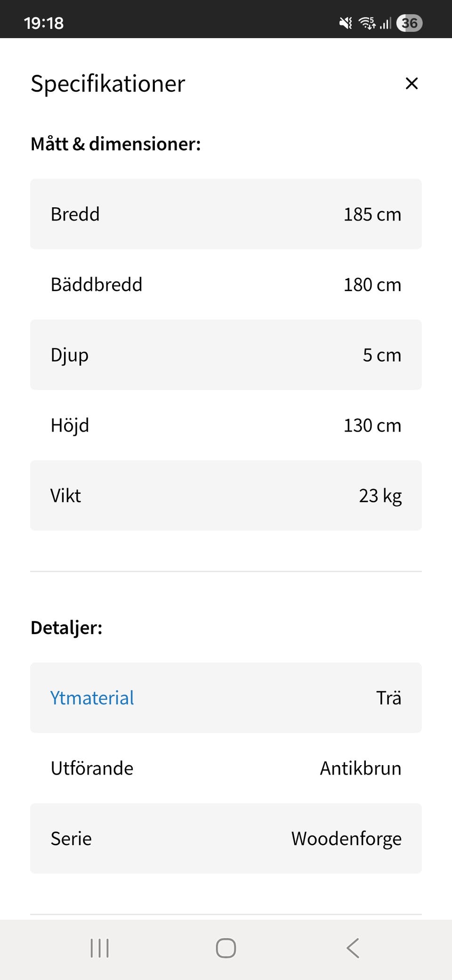The image size is (452, 980).
Task: Select the Bäddbredd 180 cm row
Action: [226, 285]
